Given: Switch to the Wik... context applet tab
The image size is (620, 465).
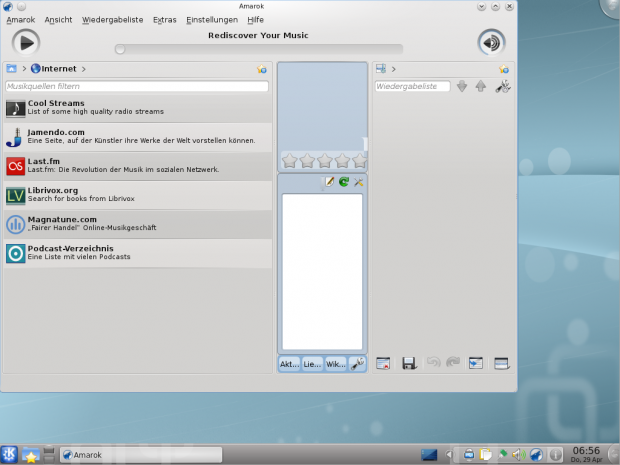Looking at the screenshot, I should coord(336,364).
